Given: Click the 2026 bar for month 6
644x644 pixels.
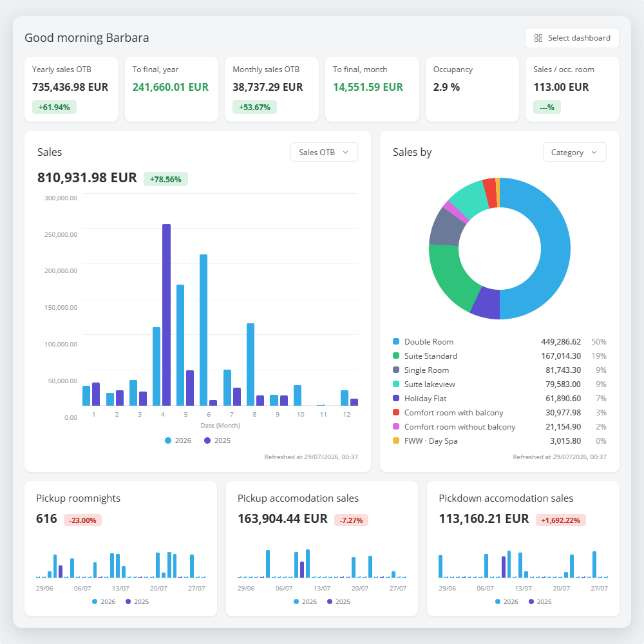Looking at the screenshot, I should (204, 330).
